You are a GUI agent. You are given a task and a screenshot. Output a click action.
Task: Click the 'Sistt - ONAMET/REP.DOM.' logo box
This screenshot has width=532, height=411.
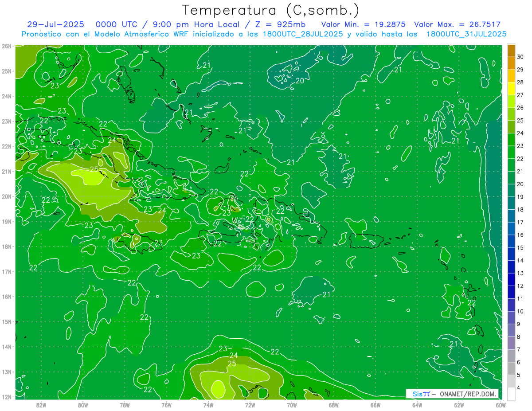coord(452,394)
